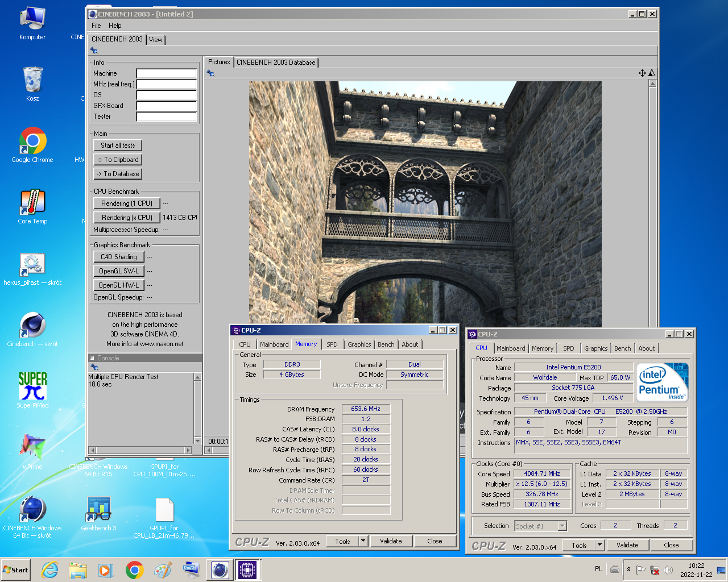Click the pin icon under CINEBENCH 2003 tab

click(x=94, y=51)
